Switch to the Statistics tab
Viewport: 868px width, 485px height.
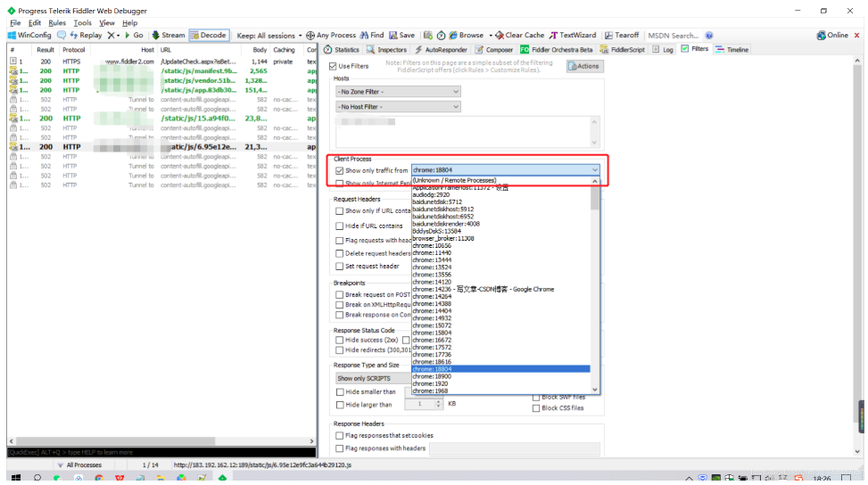(x=342, y=50)
